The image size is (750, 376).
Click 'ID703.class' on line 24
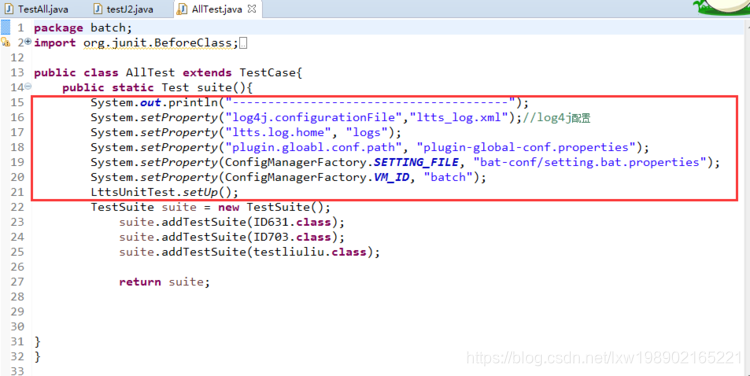[292, 237]
